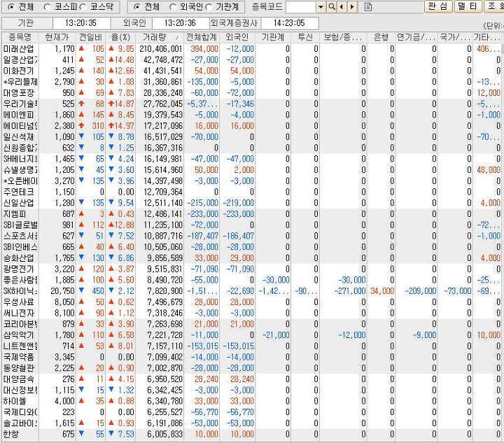Image resolution: width=504 pixels, height=443 pixels.
Task: Select the 하이쎌 stock name
Action: [x=15, y=401]
